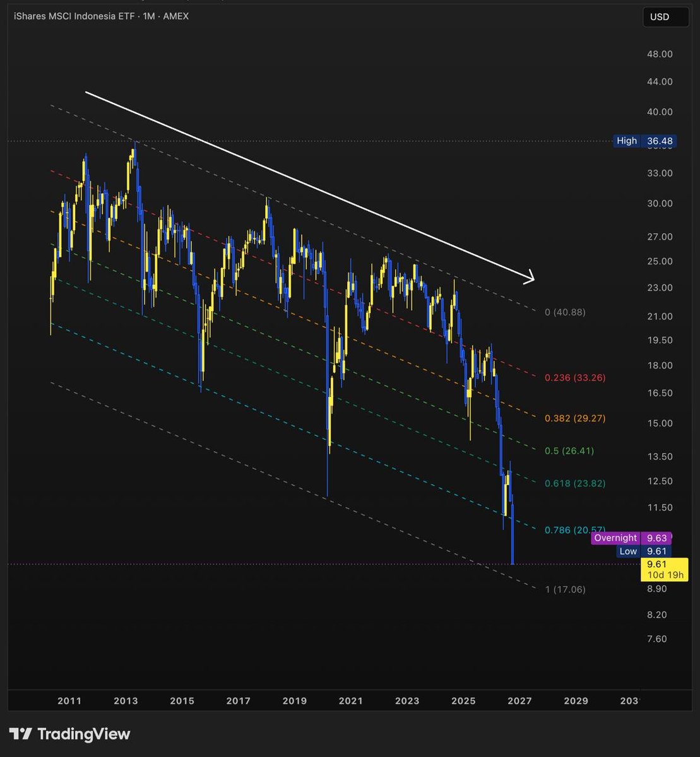Select the 0 (40.88) Fib level label

(565, 312)
